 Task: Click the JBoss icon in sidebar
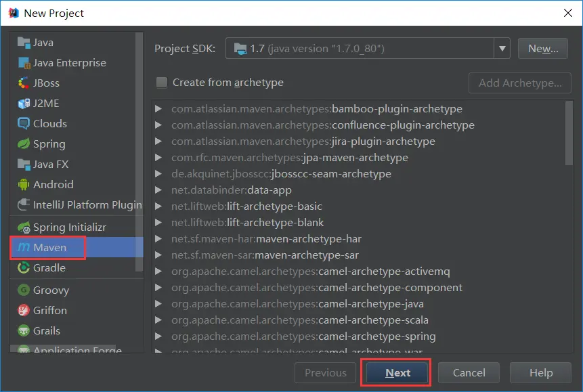coord(24,83)
